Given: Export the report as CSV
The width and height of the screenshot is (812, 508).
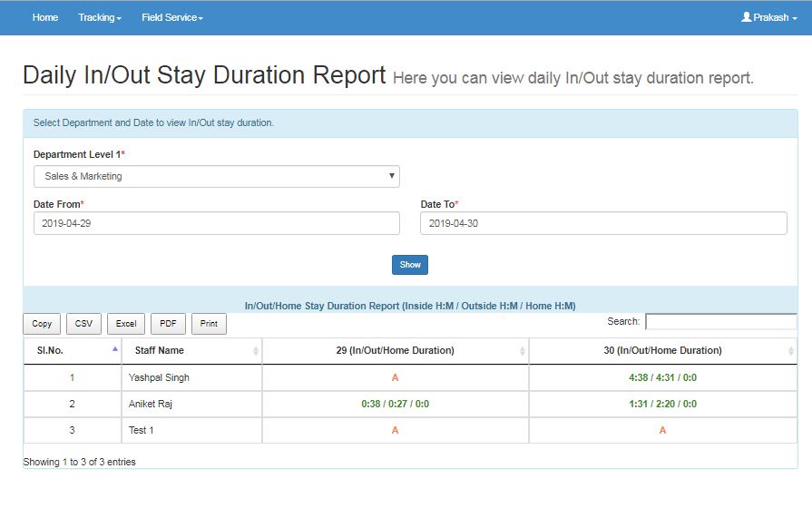Looking at the screenshot, I should (83, 324).
